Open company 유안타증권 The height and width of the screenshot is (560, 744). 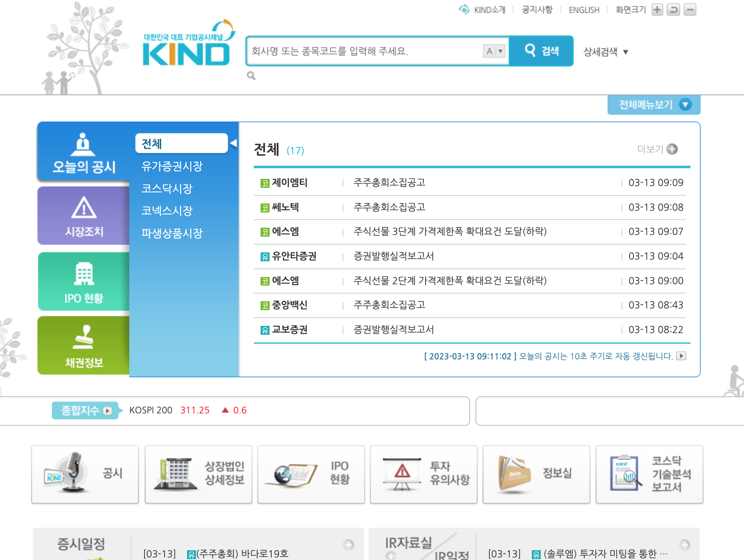click(x=294, y=256)
